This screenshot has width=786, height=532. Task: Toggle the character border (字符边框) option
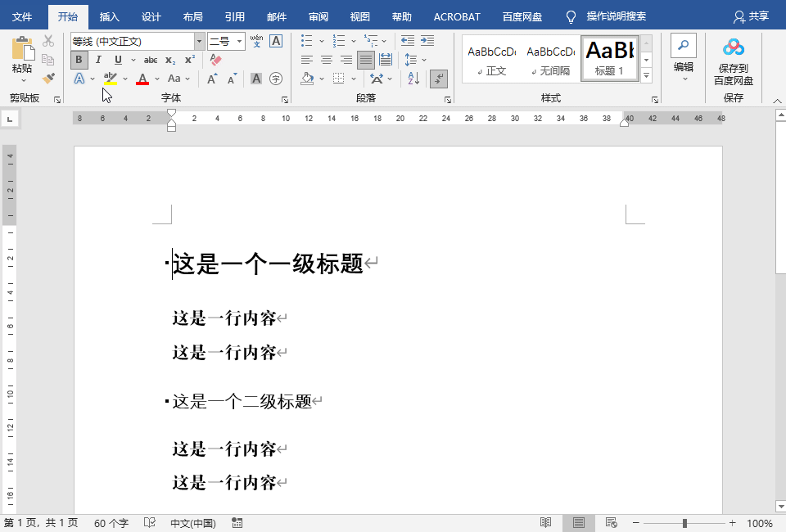[x=278, y=41]
